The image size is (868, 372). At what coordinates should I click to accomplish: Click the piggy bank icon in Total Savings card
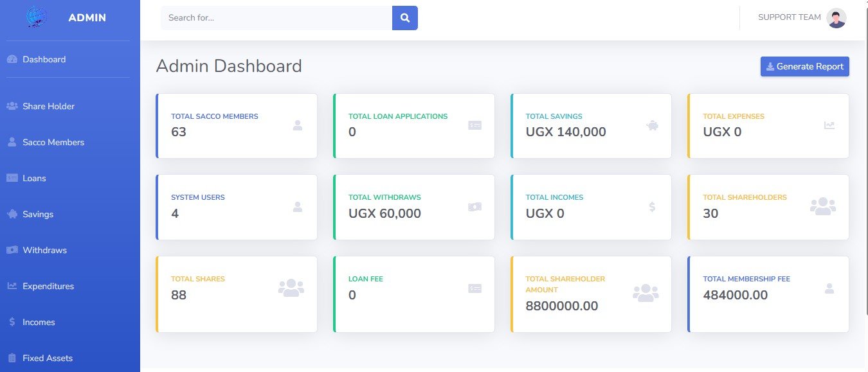[652, 126]
